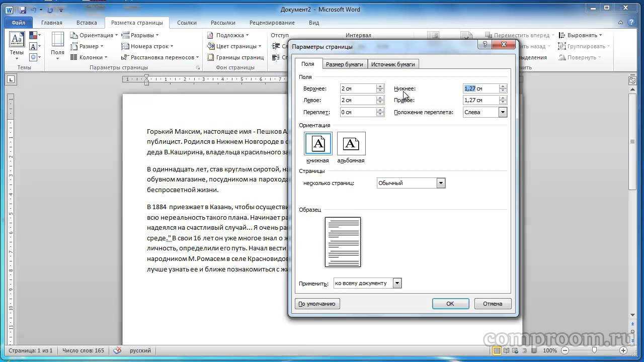Confirm with the OK button

[450, 304]
